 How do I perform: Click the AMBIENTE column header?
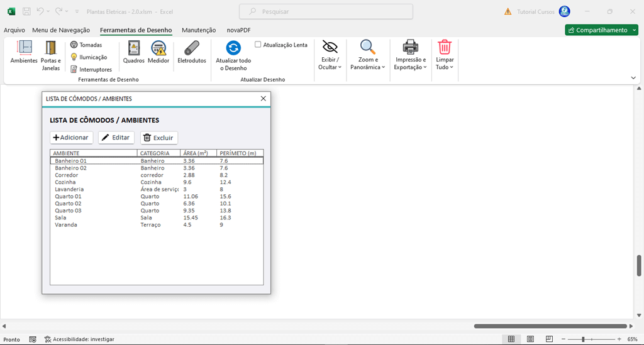click(94, 153)
